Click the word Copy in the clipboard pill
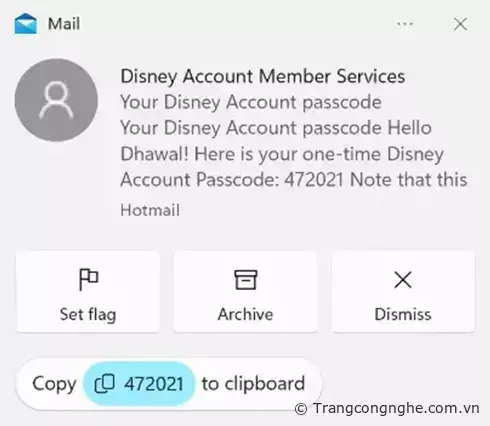The image size is (490, 426). coord(54,384)
